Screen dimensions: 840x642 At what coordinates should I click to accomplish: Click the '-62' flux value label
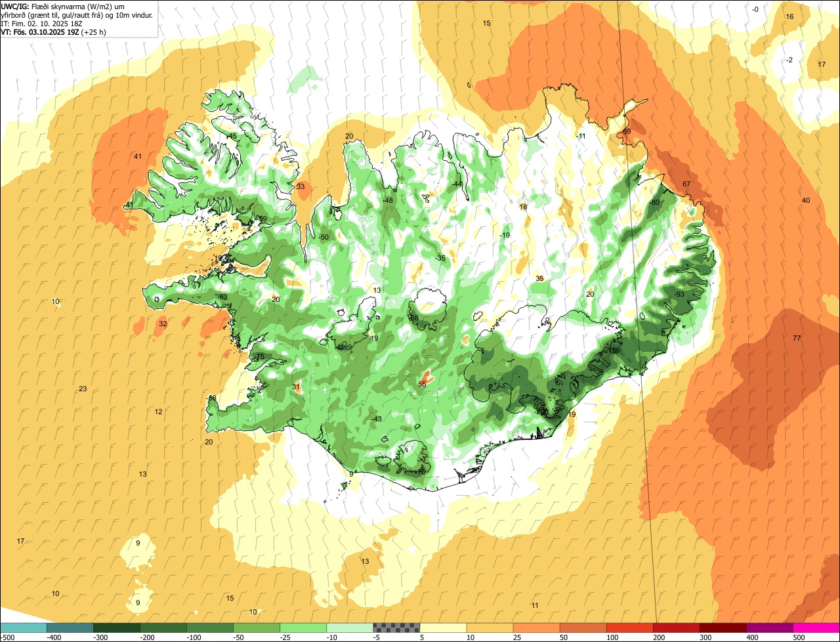point(341,347)
